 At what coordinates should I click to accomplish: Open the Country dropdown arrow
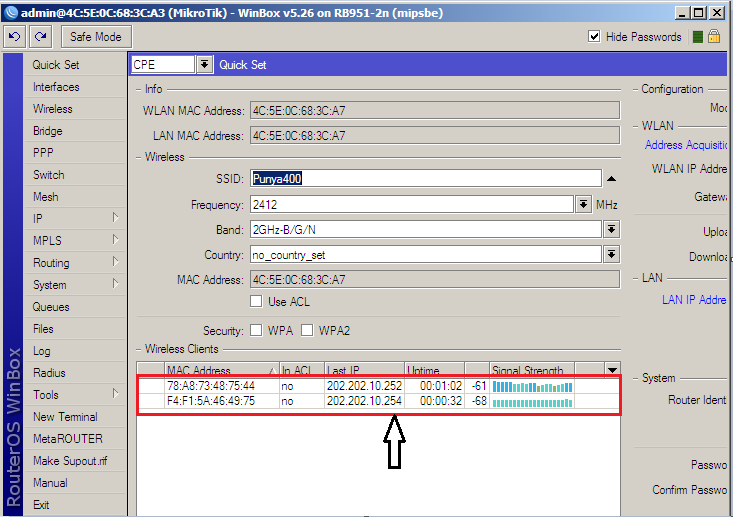611,255
